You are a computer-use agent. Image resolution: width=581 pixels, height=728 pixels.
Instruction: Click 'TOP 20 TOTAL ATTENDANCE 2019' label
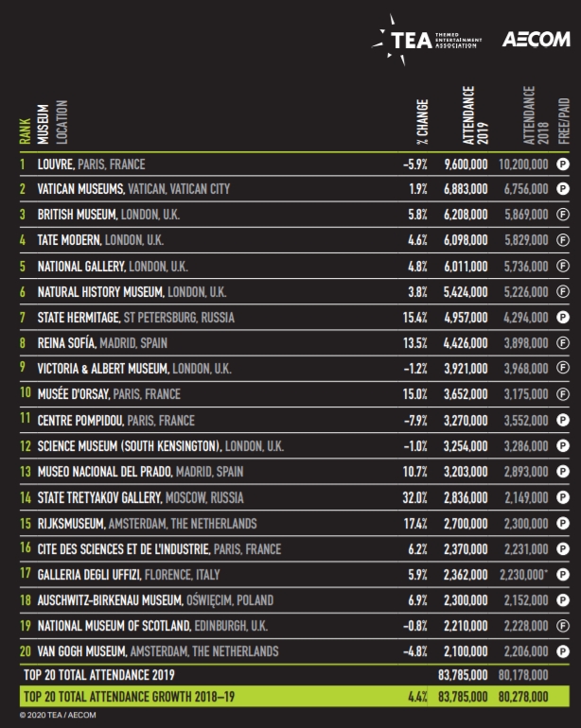click(x=99, y=675)
